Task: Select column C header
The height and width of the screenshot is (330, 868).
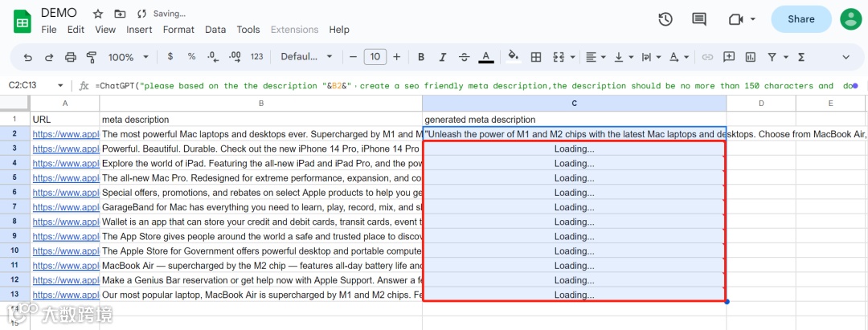Action: 574,103
